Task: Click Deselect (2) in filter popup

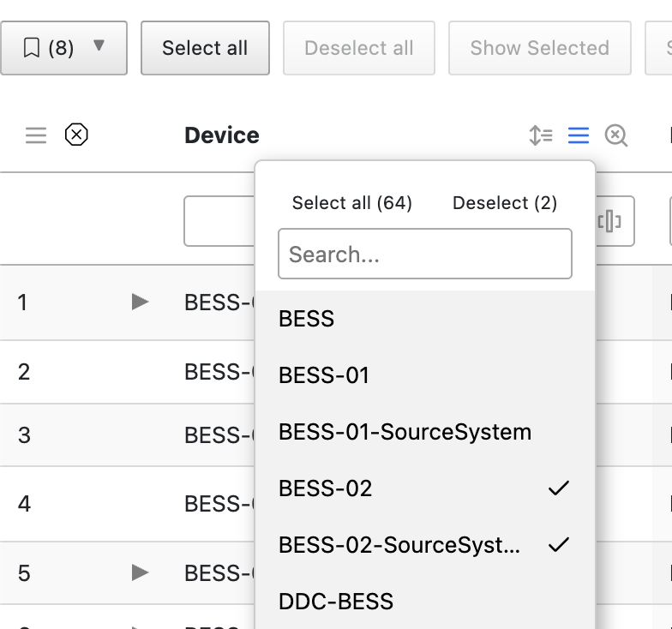Action: [x=505, y=203]
